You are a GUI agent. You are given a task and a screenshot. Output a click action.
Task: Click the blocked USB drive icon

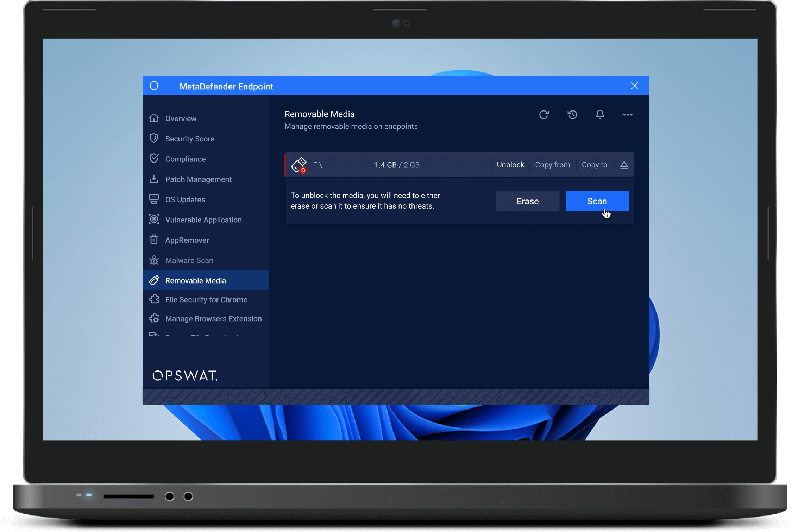[x=299, y=165]
